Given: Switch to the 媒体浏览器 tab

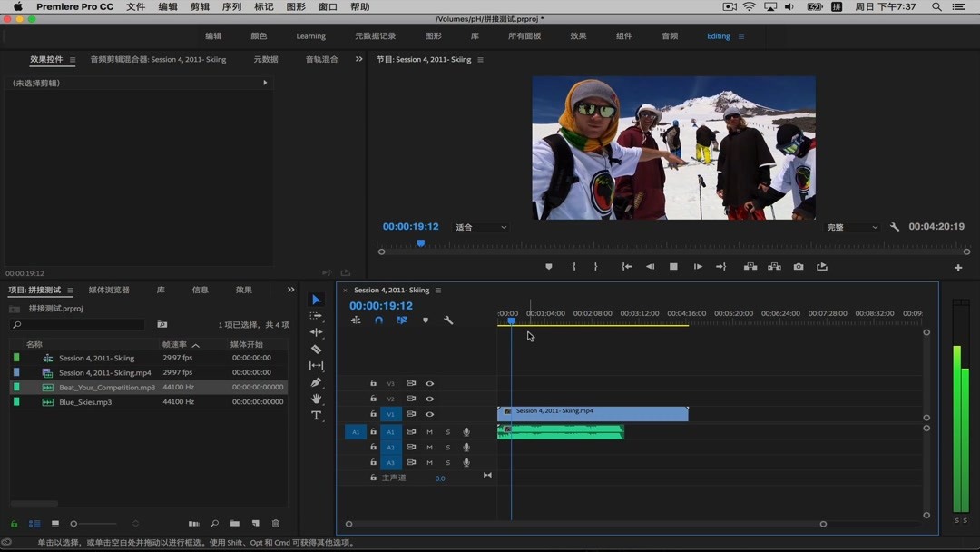Looking at the screenshot, I should 109,291.
